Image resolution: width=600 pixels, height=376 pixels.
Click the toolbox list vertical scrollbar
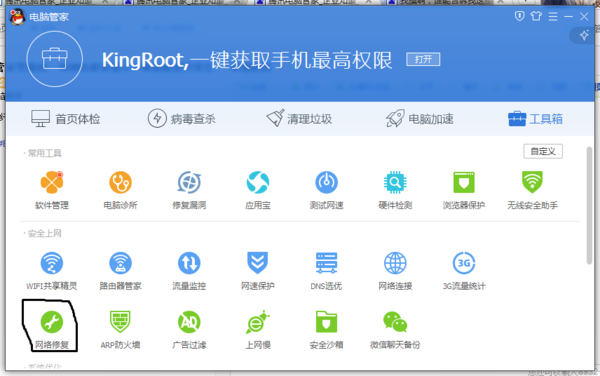pyautogui.click(x=589, y=205)
